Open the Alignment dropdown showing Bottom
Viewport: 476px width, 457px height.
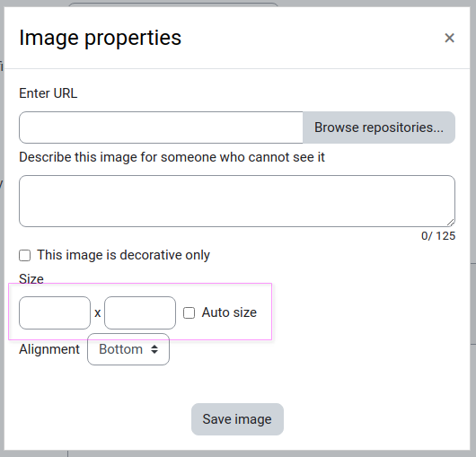pos(128,349)
